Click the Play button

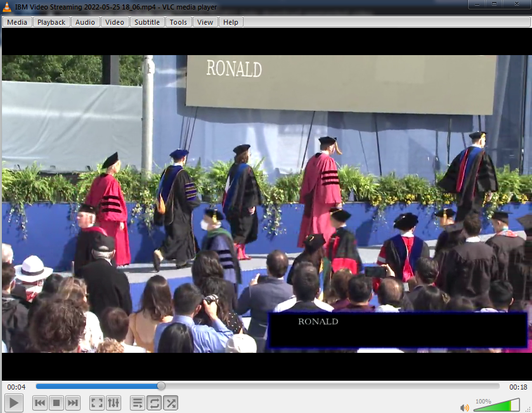14,403
